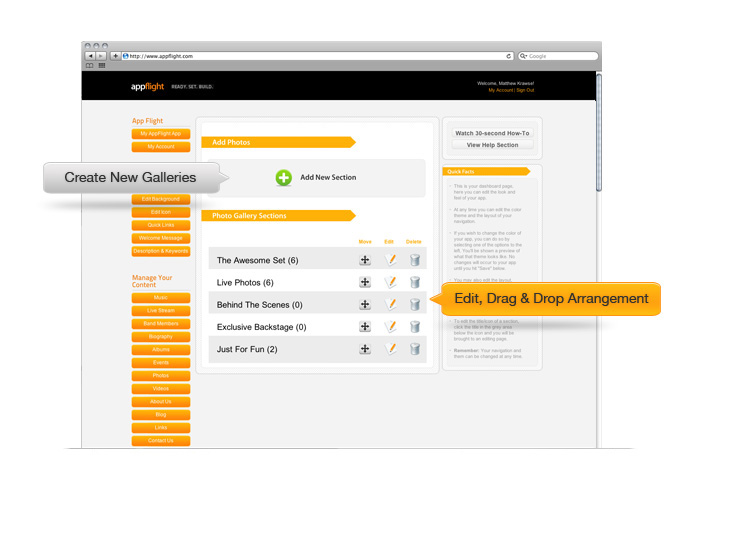Click the browser add bookmark plus button
The height and width of the screenshot is (540, 732).
115,56
